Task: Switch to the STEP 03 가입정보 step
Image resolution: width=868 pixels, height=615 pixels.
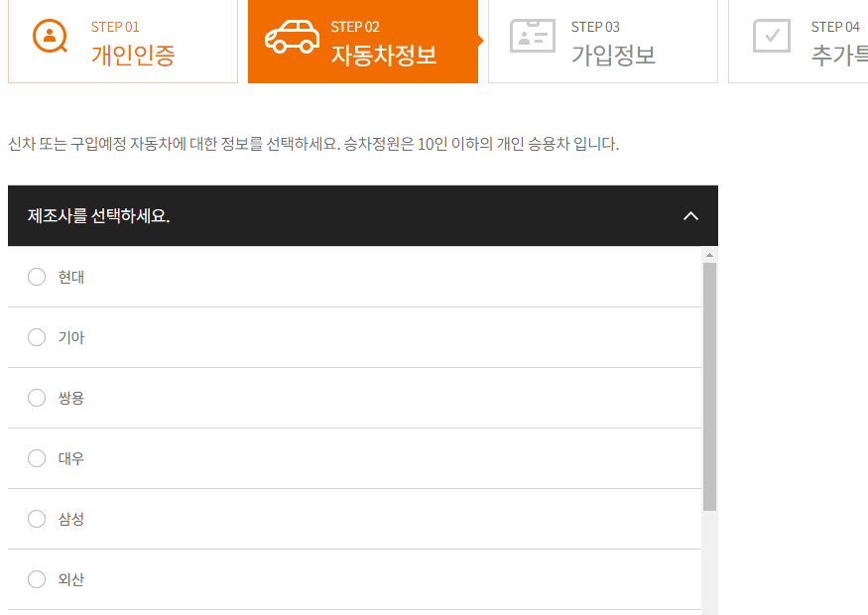Action: click(602, 42)
